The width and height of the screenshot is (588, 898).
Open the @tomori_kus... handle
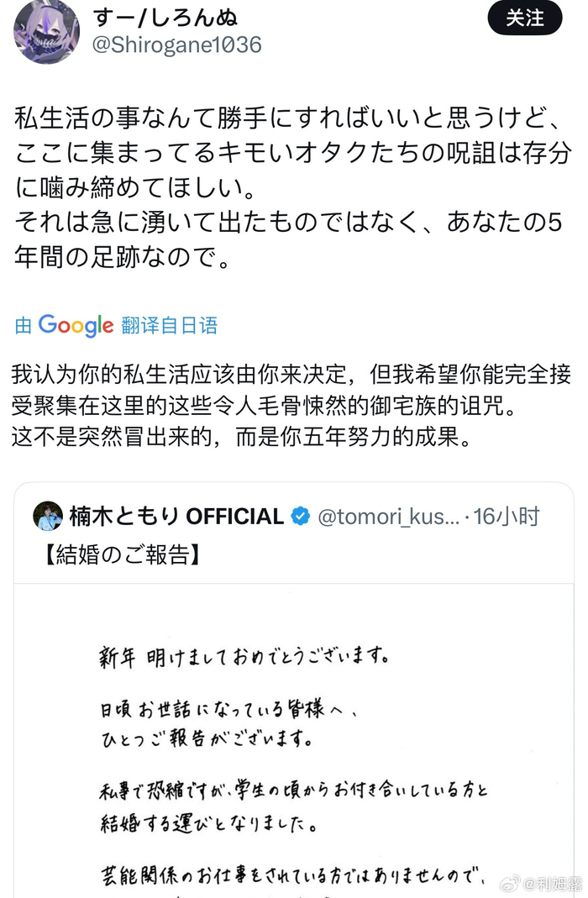pos(388,517)
